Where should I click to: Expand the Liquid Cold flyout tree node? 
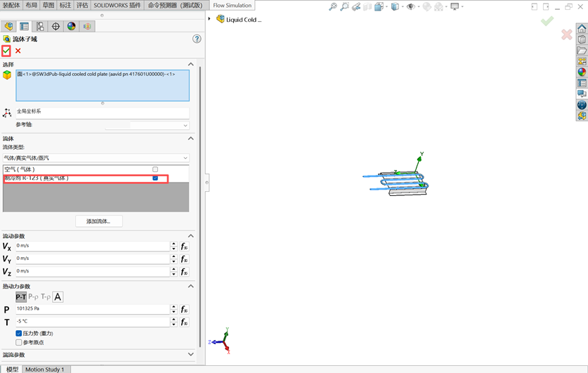[x=209, y=19]
